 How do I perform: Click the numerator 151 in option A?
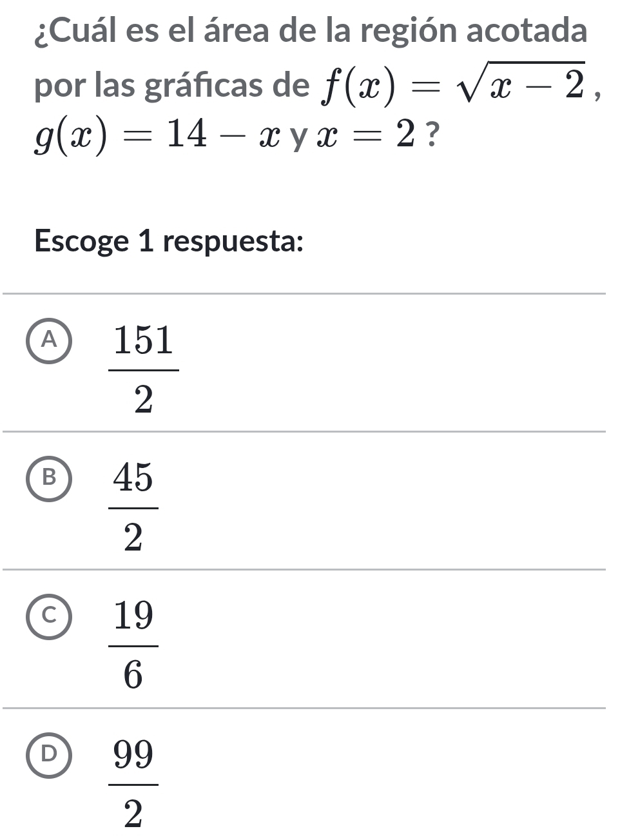click(144, 341)
